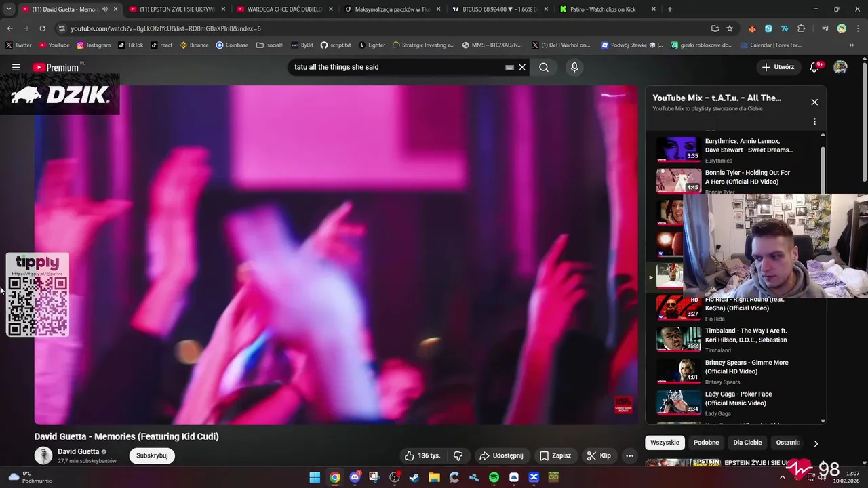Screen dimensions: 868x488
Task: Click the subscribe watermark in video corner
Action: (x=623, y=405)
